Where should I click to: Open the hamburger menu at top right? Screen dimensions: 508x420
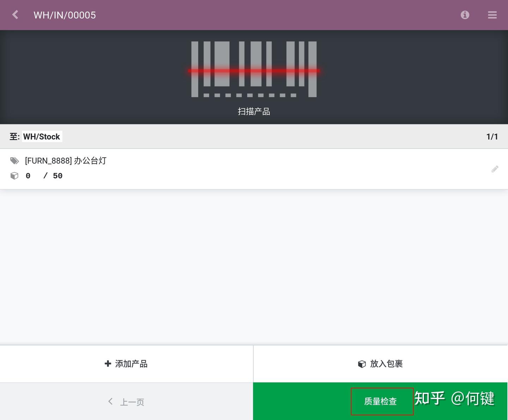click(x=492, y=15)
